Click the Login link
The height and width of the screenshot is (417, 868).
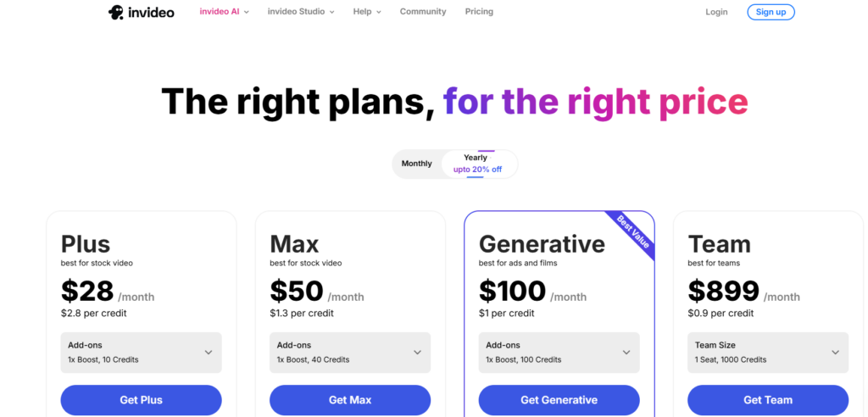click(x=716, y=12)
